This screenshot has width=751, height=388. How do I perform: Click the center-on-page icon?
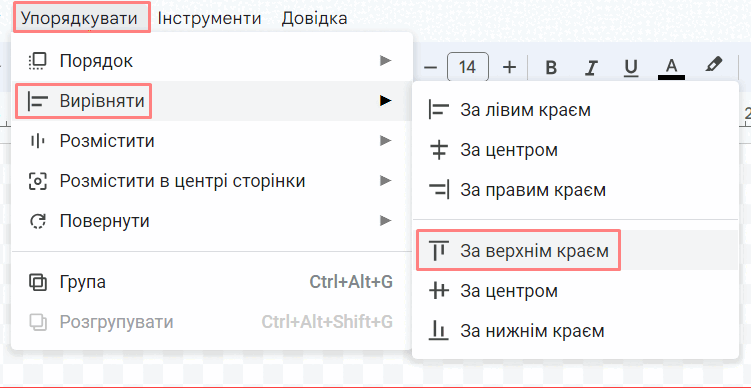click(x=38, y=181)
